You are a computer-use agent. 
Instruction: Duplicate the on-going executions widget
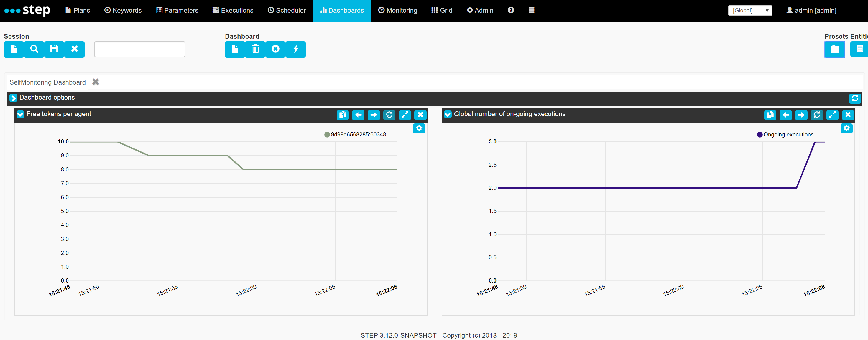click(x=770, y=115)
